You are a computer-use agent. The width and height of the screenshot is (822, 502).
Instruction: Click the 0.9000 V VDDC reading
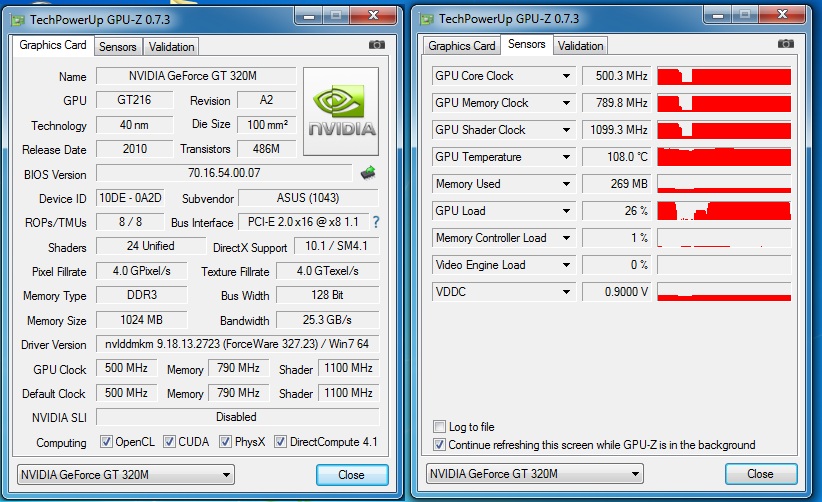(616, 292)
